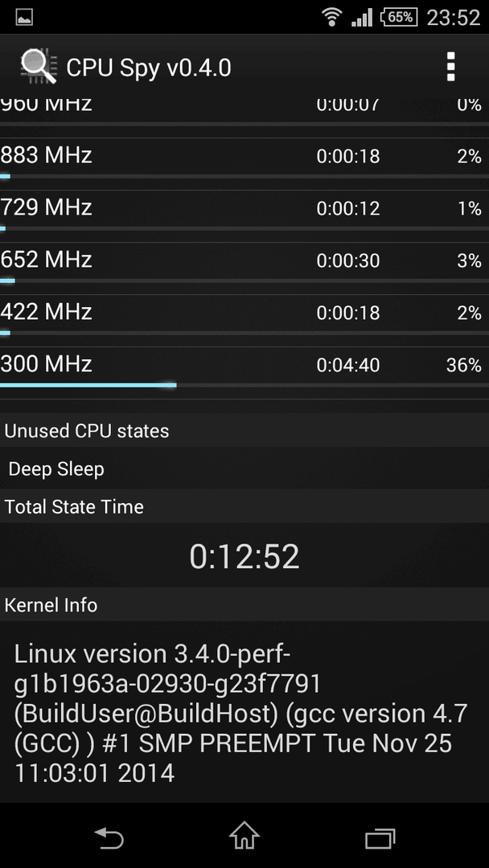Click the 300 MHz usage progress bar
Image resolution: width=489 pixels, height=868 pixels.
(244, 385)
